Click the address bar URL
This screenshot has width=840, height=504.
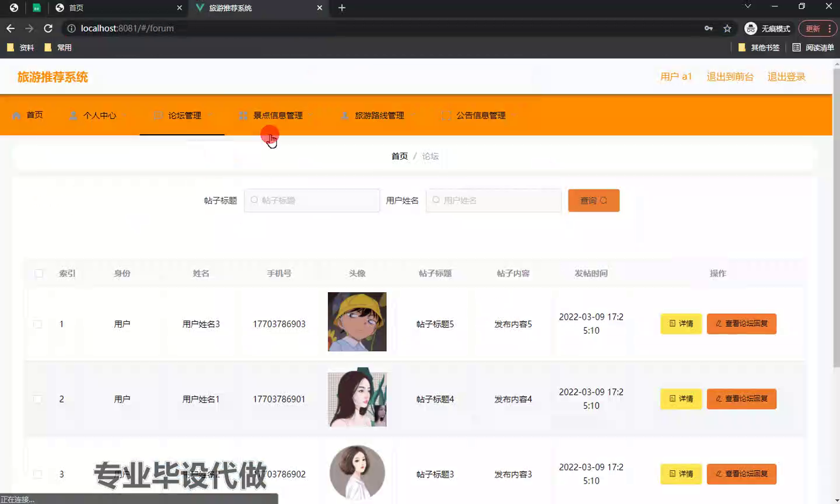click(x=127, y=28)
